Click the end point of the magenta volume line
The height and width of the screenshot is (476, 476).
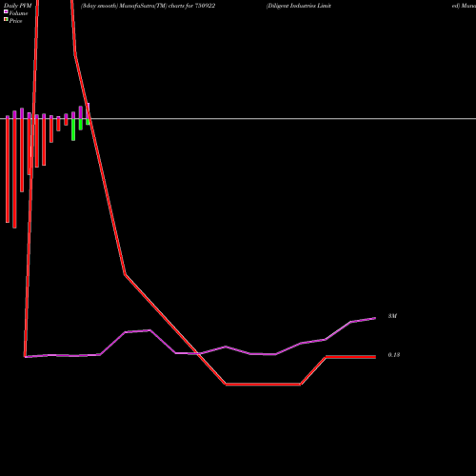tap(375, 318)
